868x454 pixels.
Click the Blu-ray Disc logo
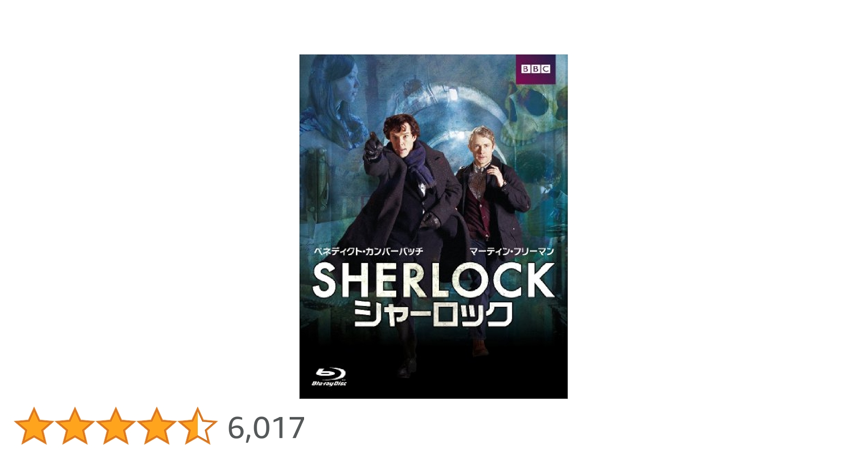pyautogui.click(x=329, y=377)
